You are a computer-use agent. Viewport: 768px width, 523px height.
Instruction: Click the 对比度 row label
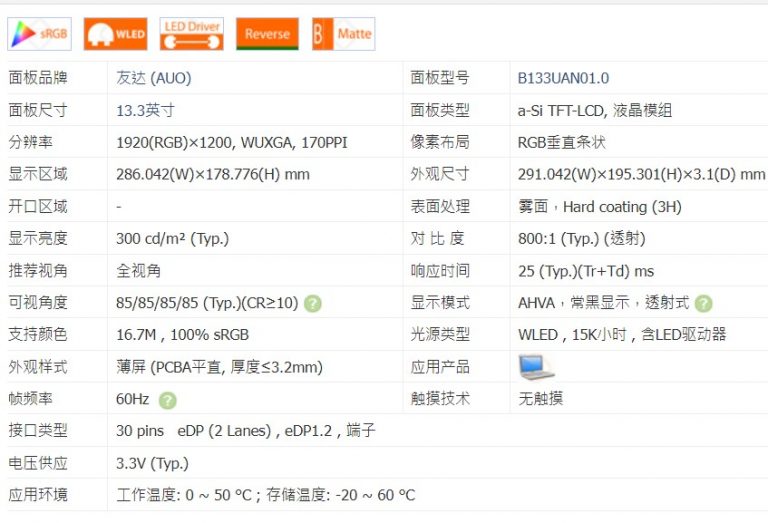pyautogui.click(x=437, y=238)
